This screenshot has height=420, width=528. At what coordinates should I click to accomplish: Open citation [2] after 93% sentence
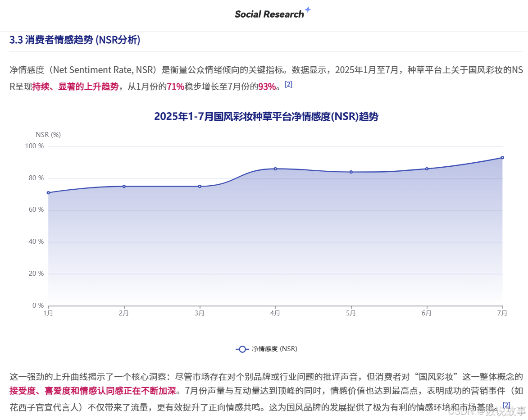click(x=288, y=84)
